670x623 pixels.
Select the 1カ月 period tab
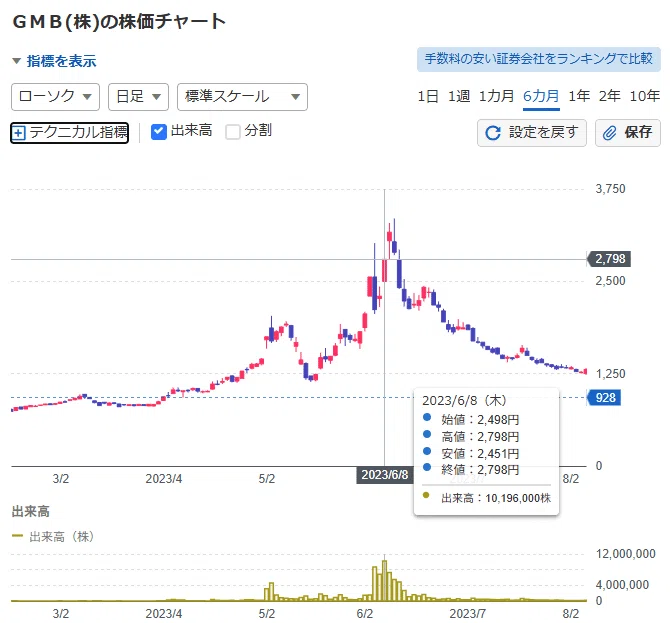click(x=496, y=96)
